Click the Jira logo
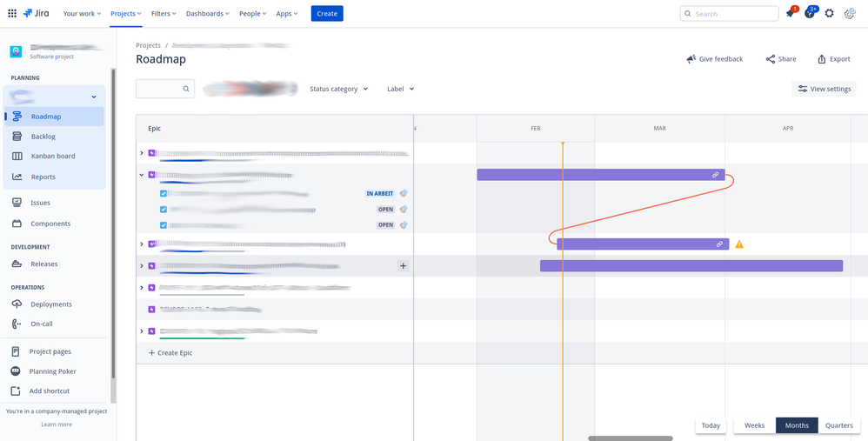 pos(36,13)
